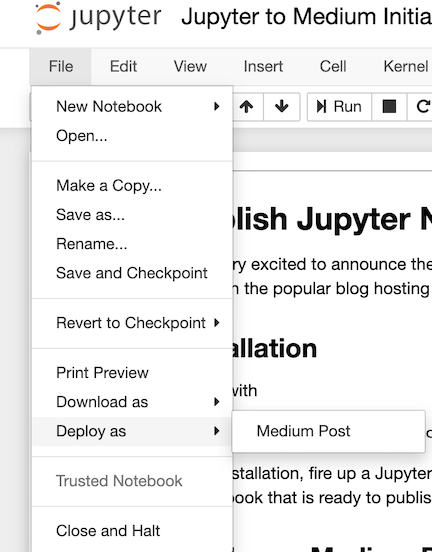The width and height of the screenshot is (432, 552).
Task: Move cell up with arrow icon
Action: 246,107
